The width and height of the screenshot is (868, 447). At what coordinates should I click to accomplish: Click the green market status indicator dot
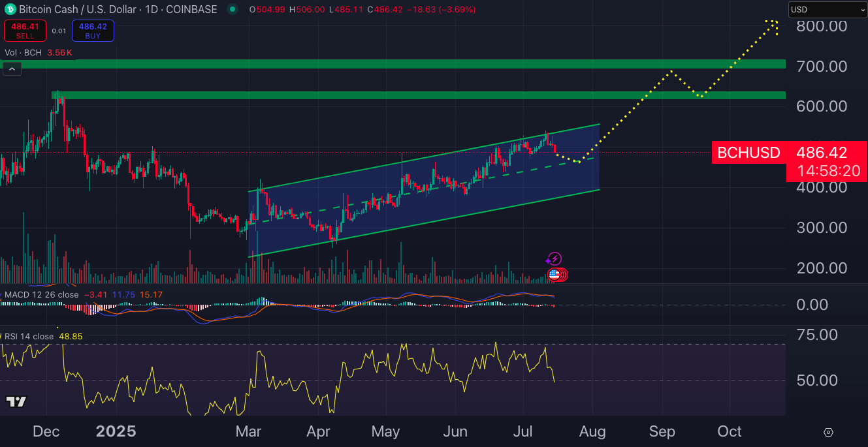pyautogui.click(x=233, y=10)
